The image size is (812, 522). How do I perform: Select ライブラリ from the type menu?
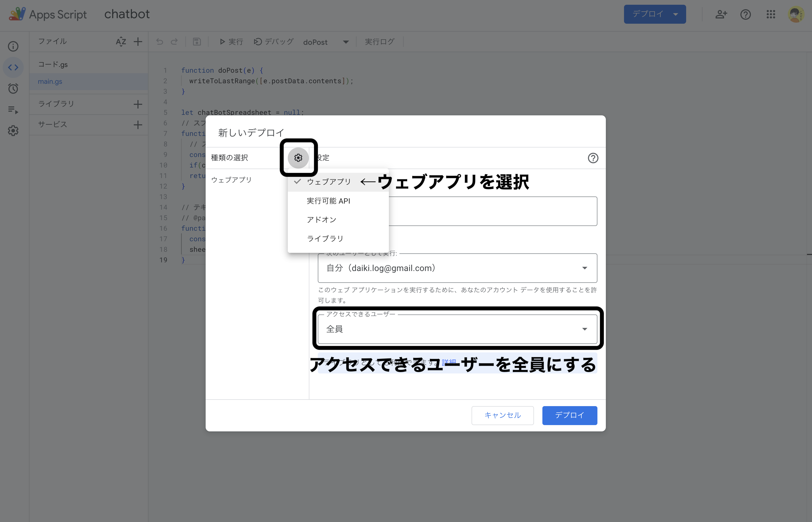pyautogui.click(x=338, y=239)
